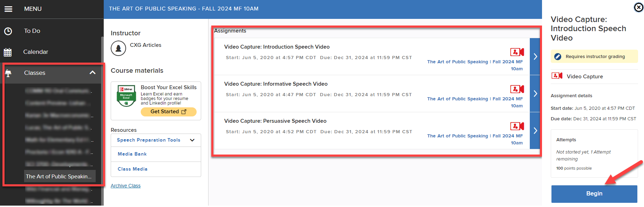Select The Art of Public Speaking class

[x=59, y=177]
